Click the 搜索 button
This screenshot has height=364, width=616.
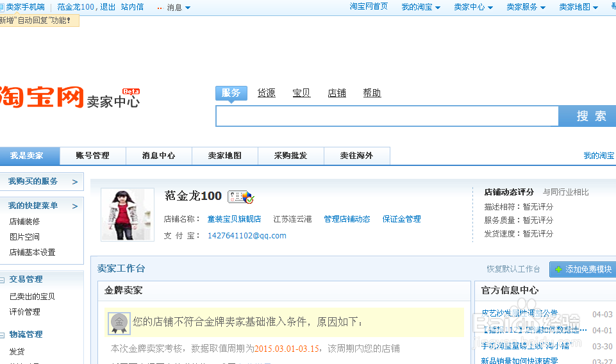[x=587, y=116]
